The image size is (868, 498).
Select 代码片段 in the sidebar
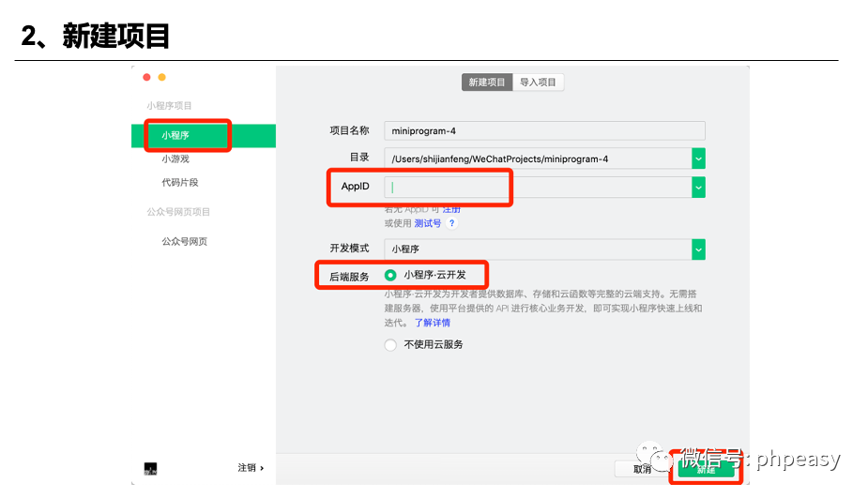coord(180,183)
